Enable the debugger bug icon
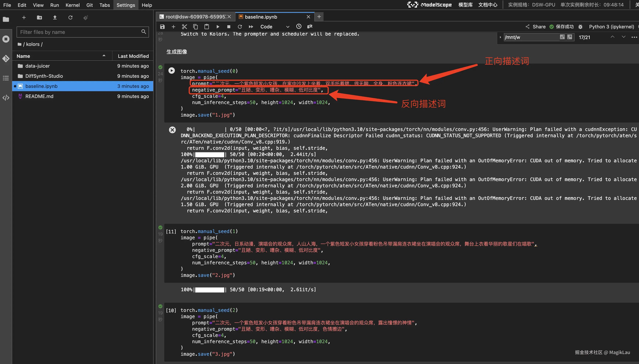 [580, 27]
